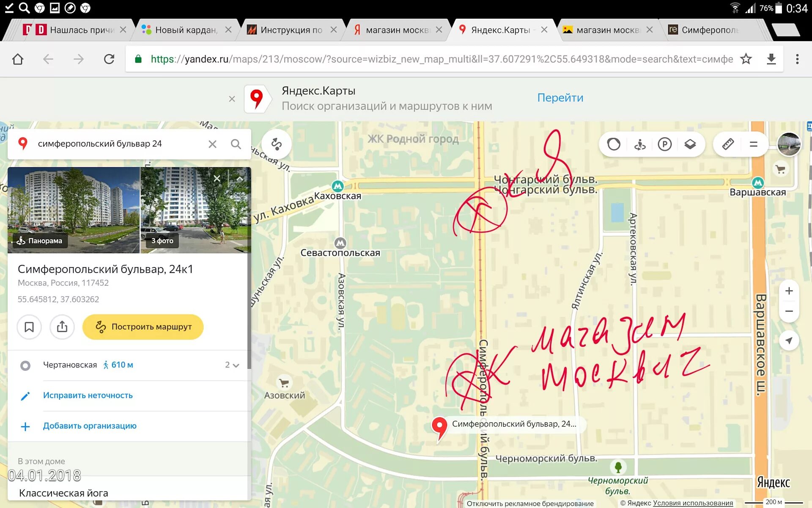The image size is (812, 508).
Task: Click the red pin on Симферопольский бульвар
Action: pos(439,429)
